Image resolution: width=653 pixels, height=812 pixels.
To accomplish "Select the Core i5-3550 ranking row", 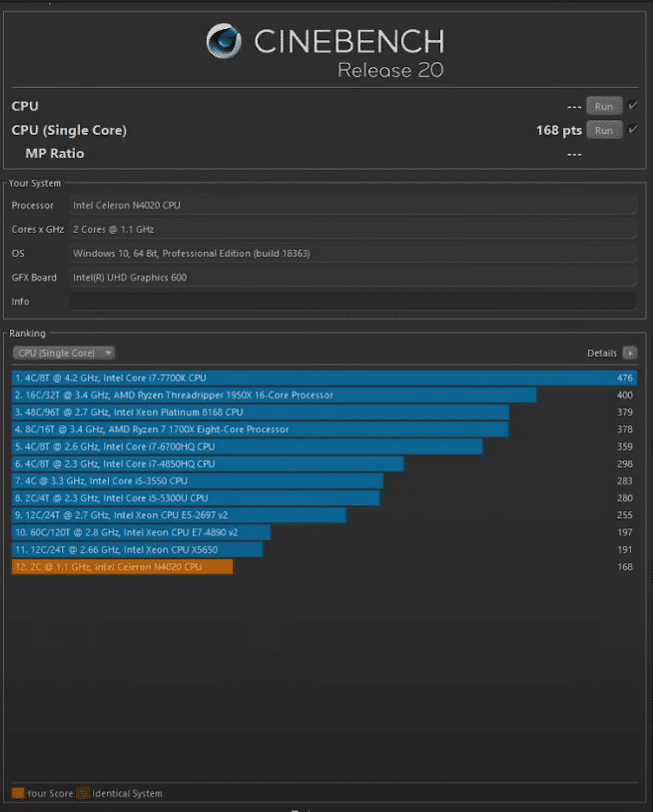I will [325, 481].
